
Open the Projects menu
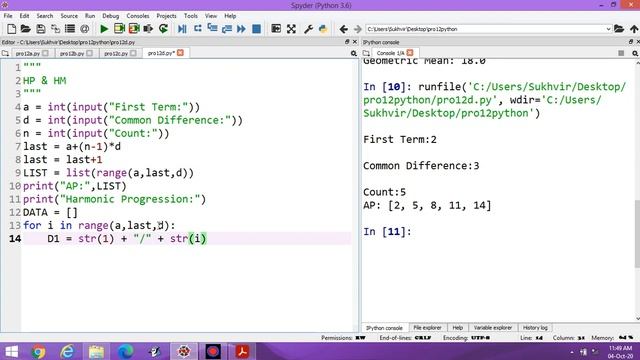pyautogui.click(x=166, y=16)
